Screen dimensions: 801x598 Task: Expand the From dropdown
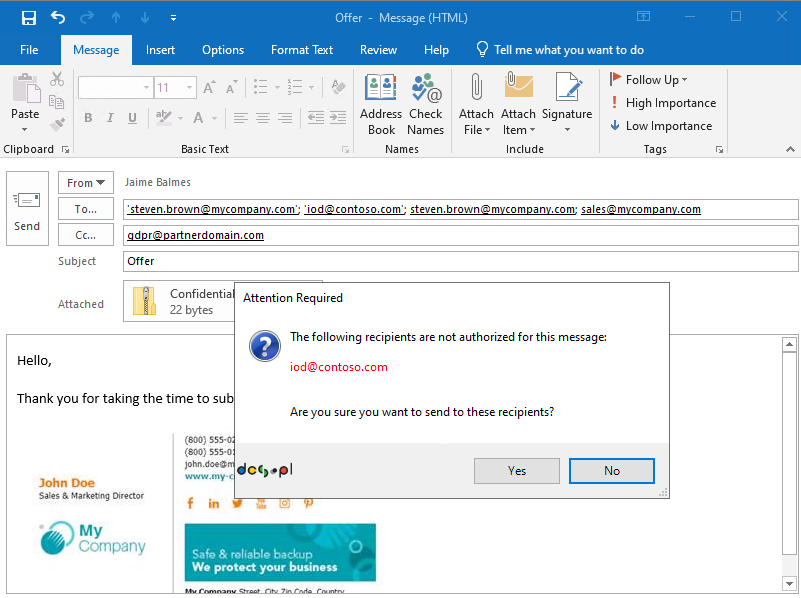(86, 183)
